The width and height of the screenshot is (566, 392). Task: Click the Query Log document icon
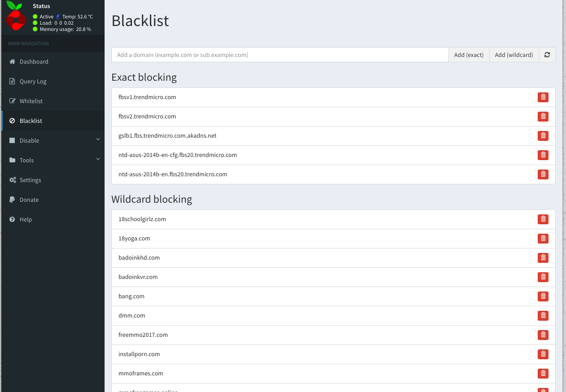pos(13,81)
